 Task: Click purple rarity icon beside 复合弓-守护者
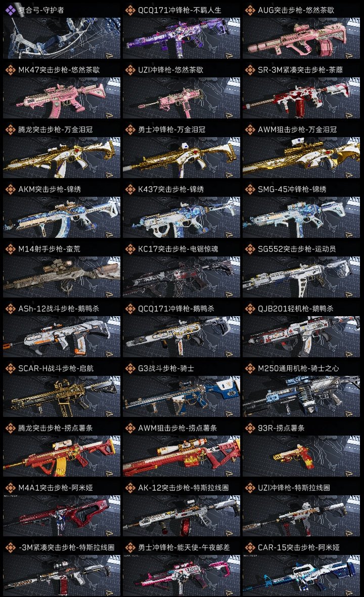pyautogui.click(x=10, y=10)
